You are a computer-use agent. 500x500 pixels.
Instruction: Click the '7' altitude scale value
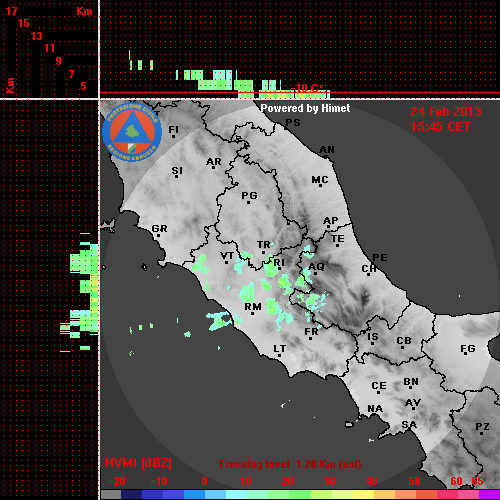(x=71, y=74)
